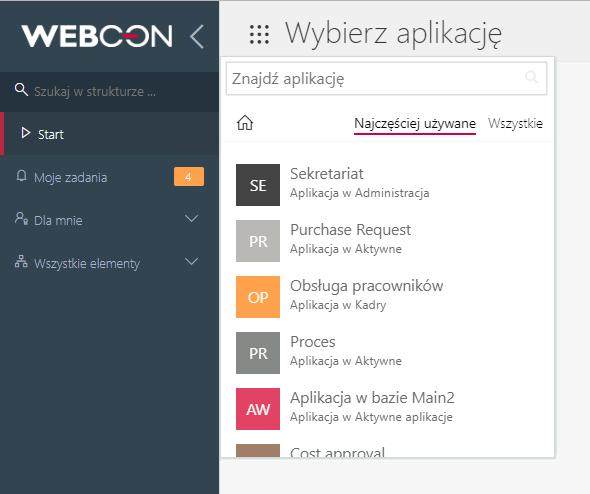
Task: Open the light gray PR Purchase Request tile
Action: pyautogui.click(x=258, y=241)
